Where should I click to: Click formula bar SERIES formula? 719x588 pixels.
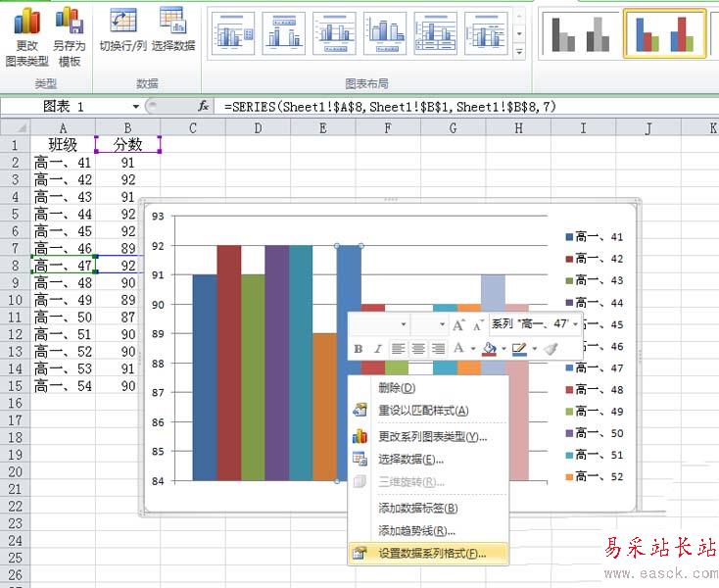coord(390,107)
